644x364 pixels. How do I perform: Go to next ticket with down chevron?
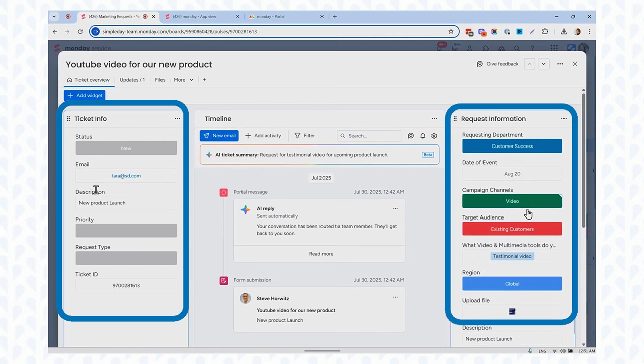point(543,64)
